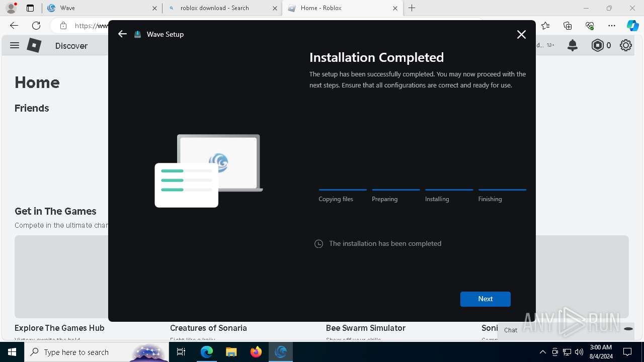Open Roblox notifications bell
Image resolution: width=644 pixels, height=362 pixels.
pos(573,45)
